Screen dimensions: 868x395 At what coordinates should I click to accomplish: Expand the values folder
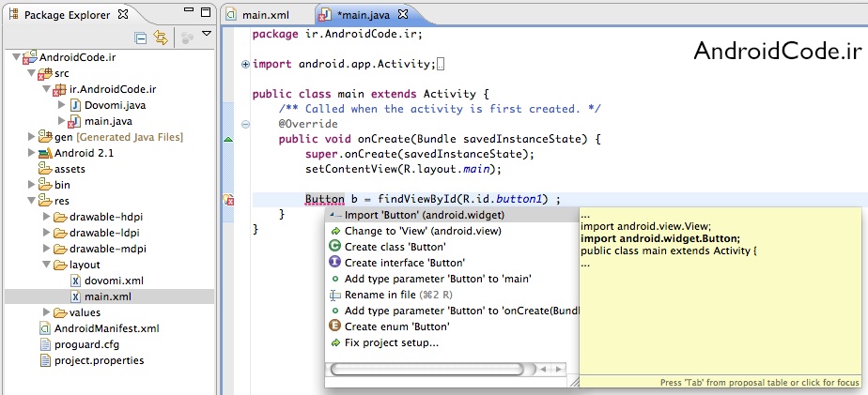tap(45, 312)
